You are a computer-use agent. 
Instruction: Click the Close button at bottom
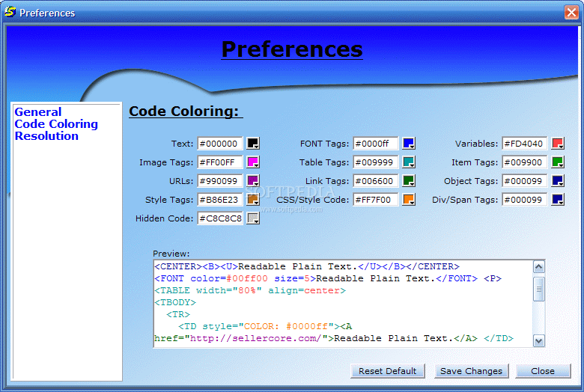543,371
